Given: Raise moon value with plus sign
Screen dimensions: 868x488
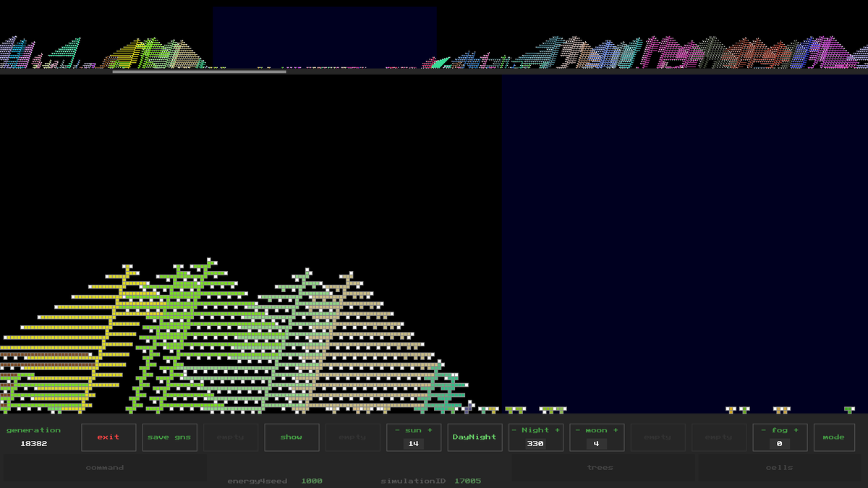Looking at the screenshot, I should (616, 430).
